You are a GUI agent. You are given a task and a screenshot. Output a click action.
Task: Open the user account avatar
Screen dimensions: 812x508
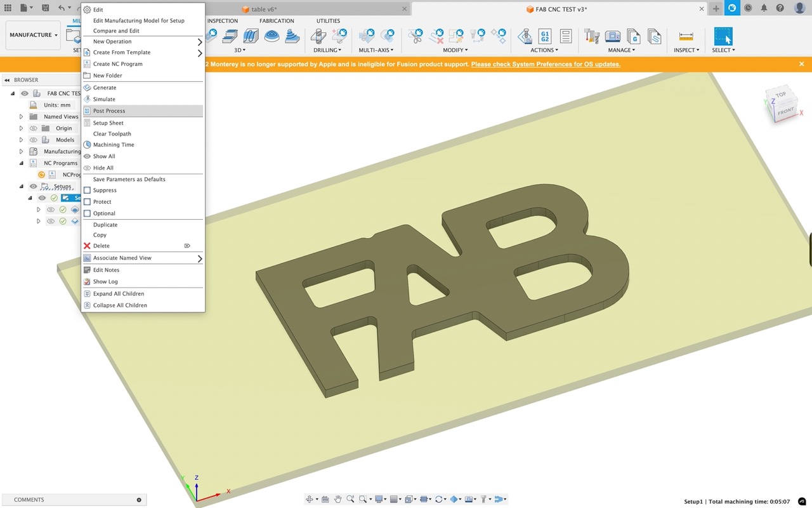coord(799,8)
